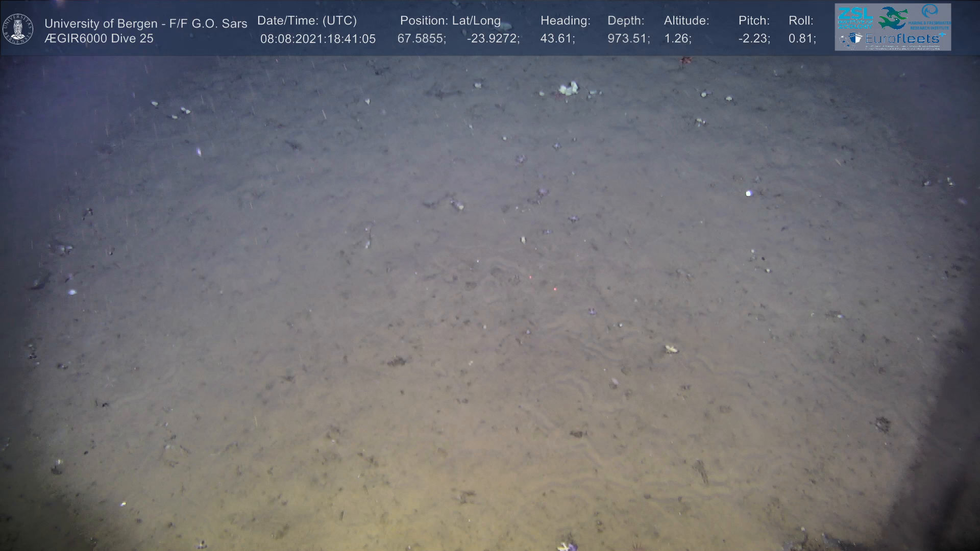Click the Altitude value 1.26
Screen dimensions: 980x551
coord(677,39)
